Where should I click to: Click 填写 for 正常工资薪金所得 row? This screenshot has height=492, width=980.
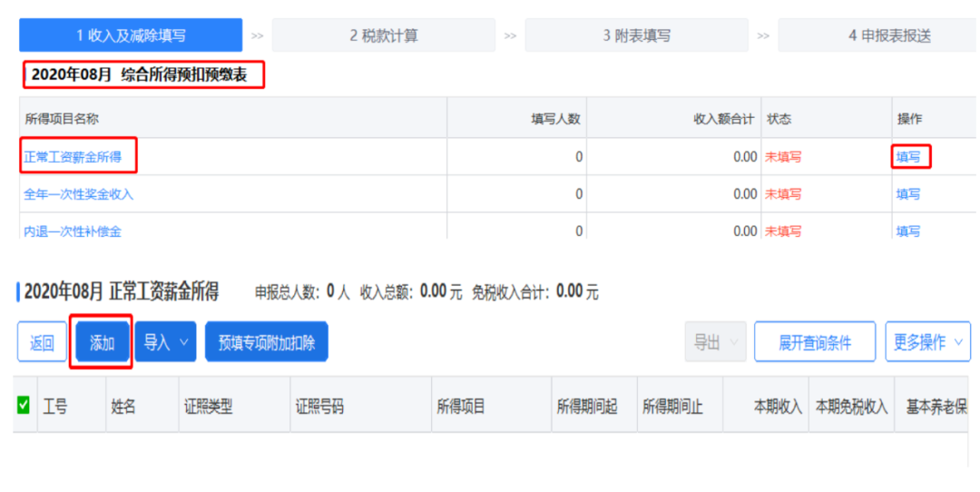tap(908, 157)
